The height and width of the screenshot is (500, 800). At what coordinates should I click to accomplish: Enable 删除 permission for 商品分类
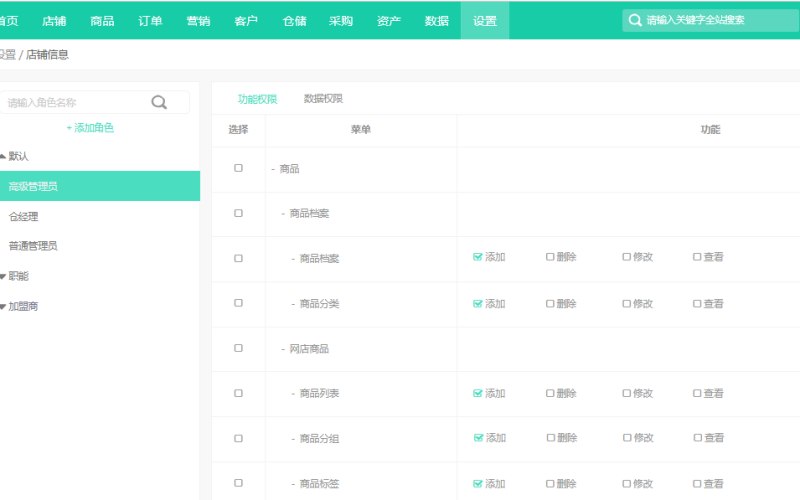(x=550, y=304)
